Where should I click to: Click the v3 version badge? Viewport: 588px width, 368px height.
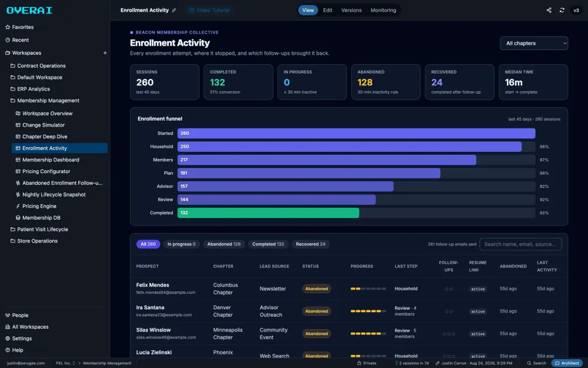point(576,10)
